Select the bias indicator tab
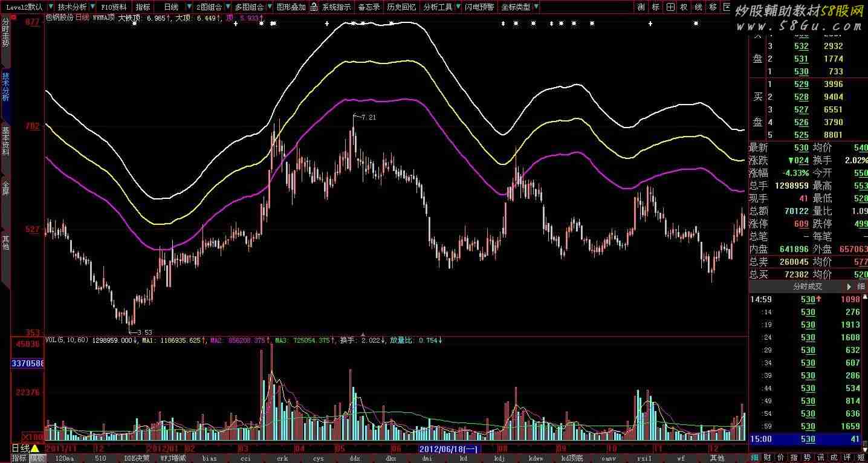Viewport: 868px width, 463px height. (209, 458)
